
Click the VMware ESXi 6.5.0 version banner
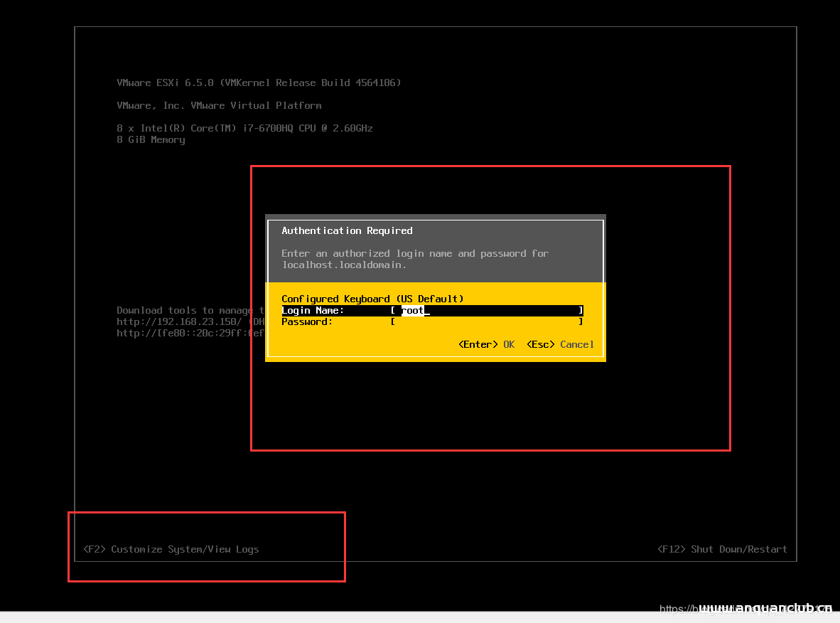point(258,82)
